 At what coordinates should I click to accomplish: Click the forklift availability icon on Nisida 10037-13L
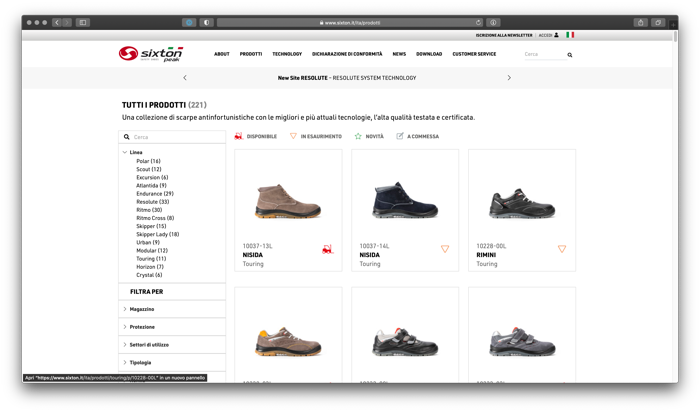[327, 249]
